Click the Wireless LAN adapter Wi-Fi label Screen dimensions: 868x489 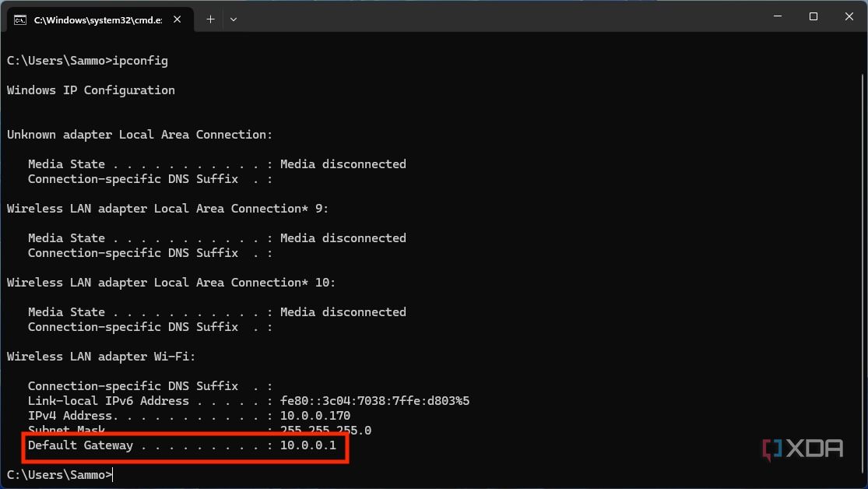100,356
